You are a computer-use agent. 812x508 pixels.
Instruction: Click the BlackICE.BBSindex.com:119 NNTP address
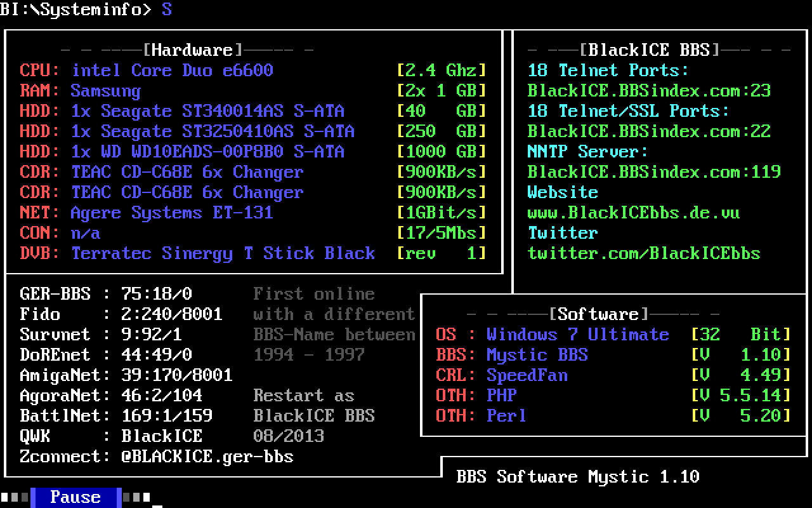click(653, 172)
